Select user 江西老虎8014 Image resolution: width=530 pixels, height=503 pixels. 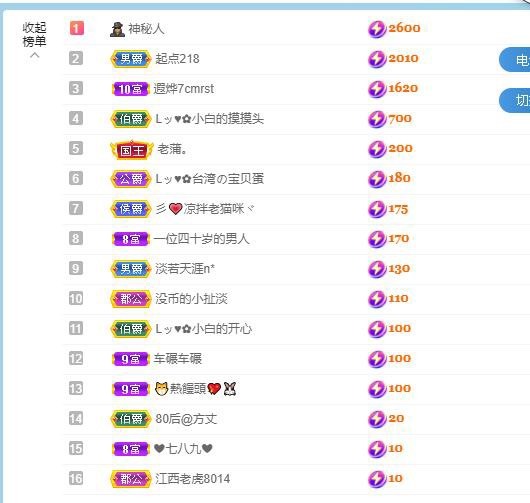pyautogui.click(x=192, y=479)
